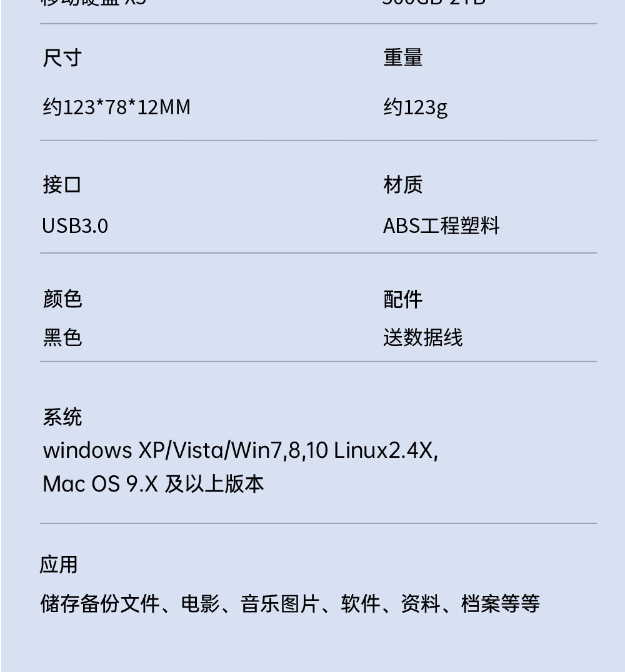Click the Mac OS 9.X 及以上版本 line
625x672 pixels.
153,484
